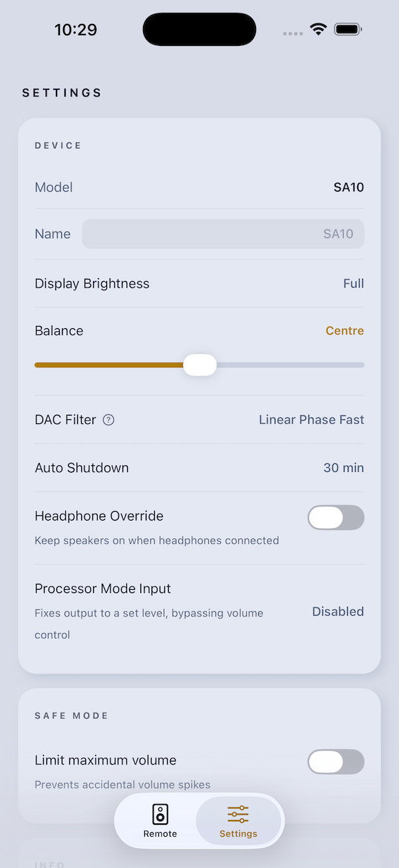The image size is (399, 868).
Task: Tap the Wi-Fi status icon
Action: (x=318, y=29)
